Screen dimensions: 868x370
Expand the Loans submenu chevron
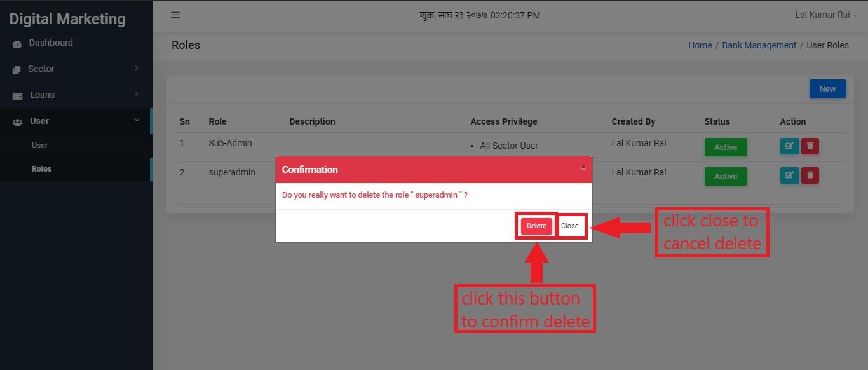[136, 94]
